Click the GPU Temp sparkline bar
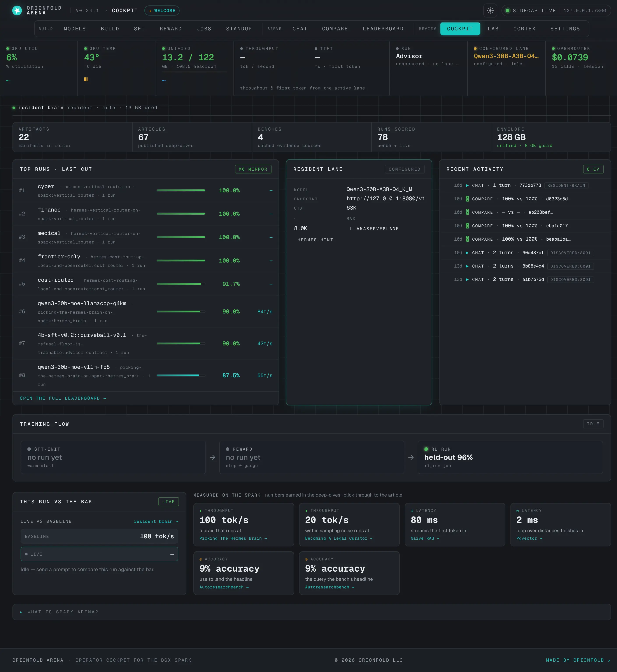The height and width of the screenshot is (672, 617). [x=86, y=79]
